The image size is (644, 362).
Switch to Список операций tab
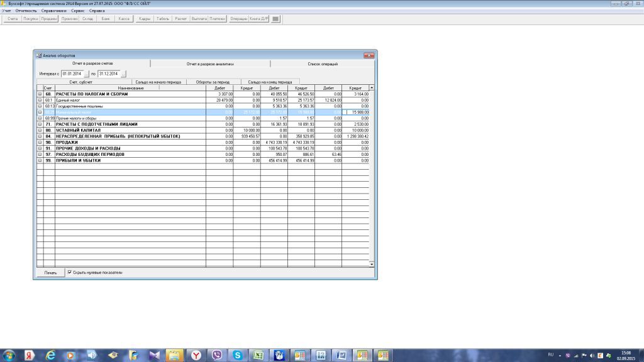tap(322, 64)
